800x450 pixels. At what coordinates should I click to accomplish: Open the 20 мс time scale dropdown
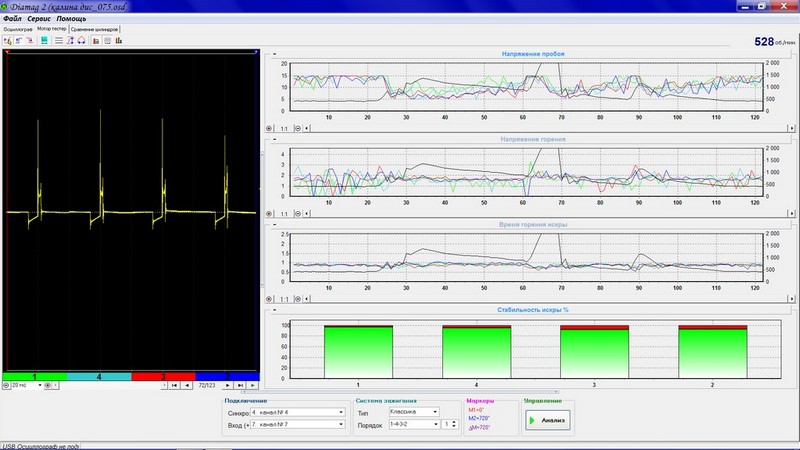coord(27,386)
